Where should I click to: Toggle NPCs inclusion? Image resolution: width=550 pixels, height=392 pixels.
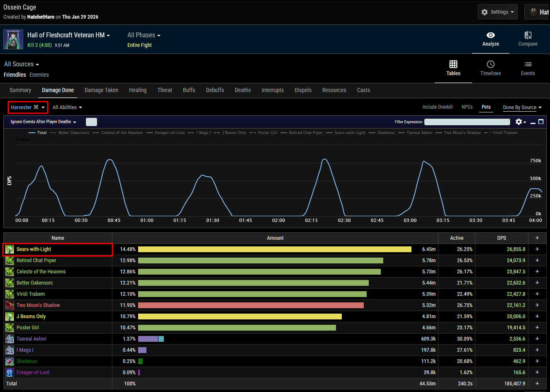click(x=467, y=107)
